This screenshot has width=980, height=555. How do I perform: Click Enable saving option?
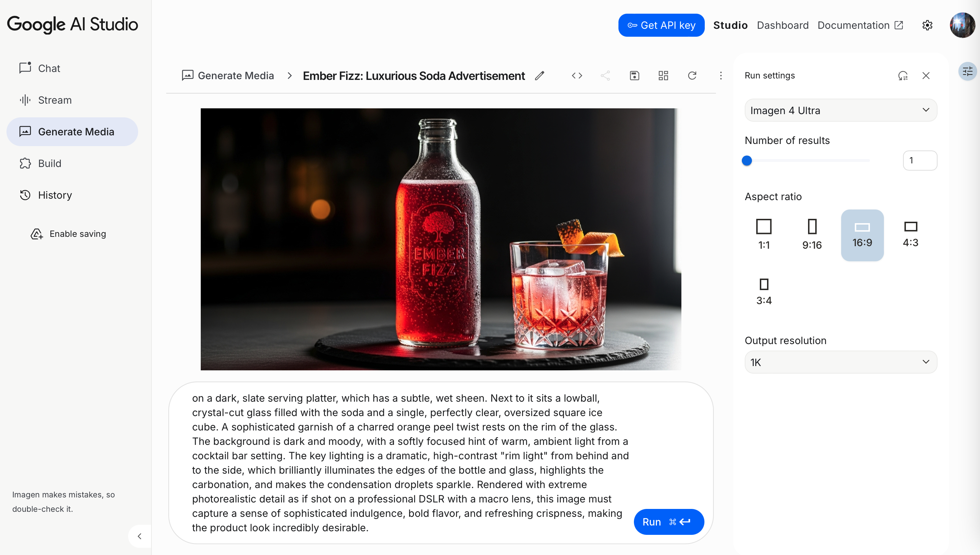(69, 234)
